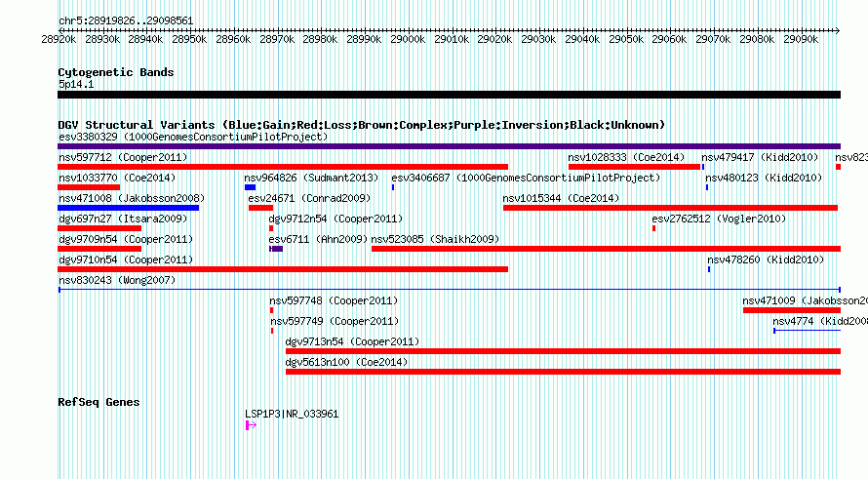The width and height of the screenshot is (868, 479).
Task: Click the 29000k ruler position
Action: pyautogui.click(x=408, y=39)
